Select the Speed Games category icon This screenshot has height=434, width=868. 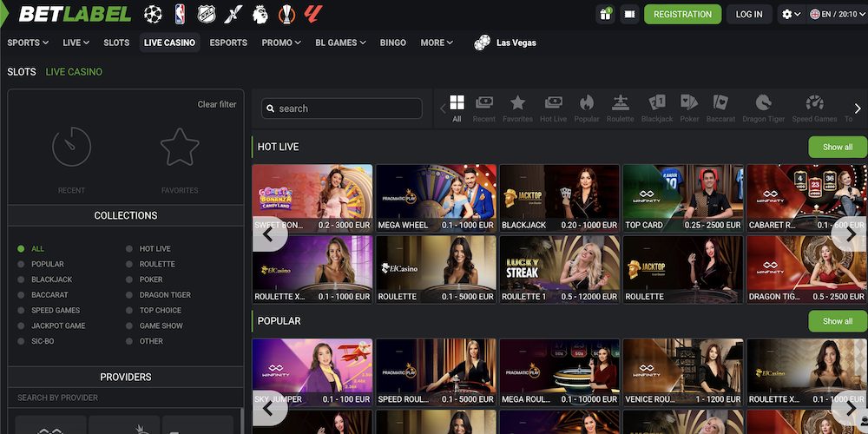(814, 102)
